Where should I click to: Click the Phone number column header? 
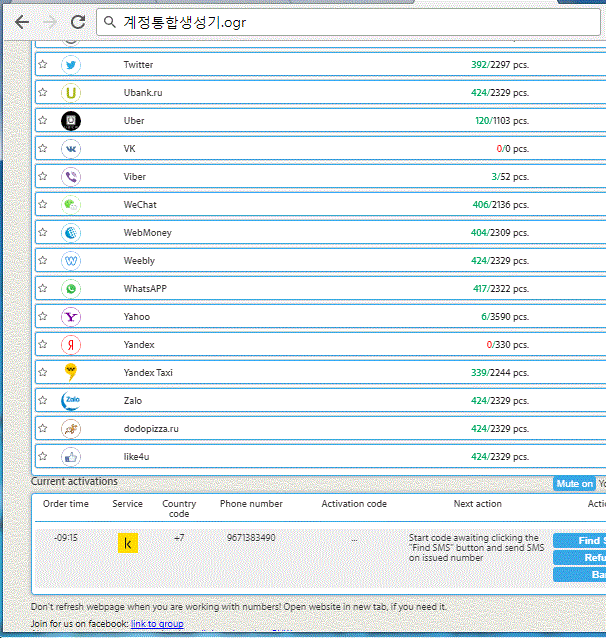coord(251,504)
